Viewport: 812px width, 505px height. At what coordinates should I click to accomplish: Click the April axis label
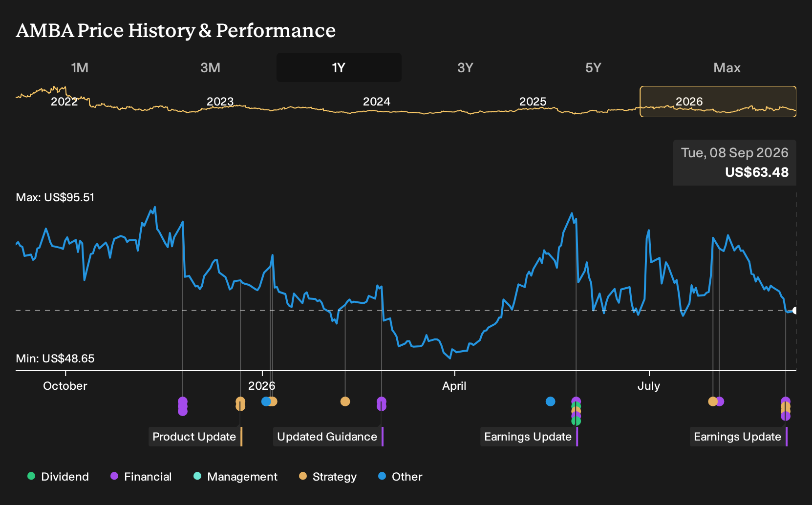tap(454, 386)
